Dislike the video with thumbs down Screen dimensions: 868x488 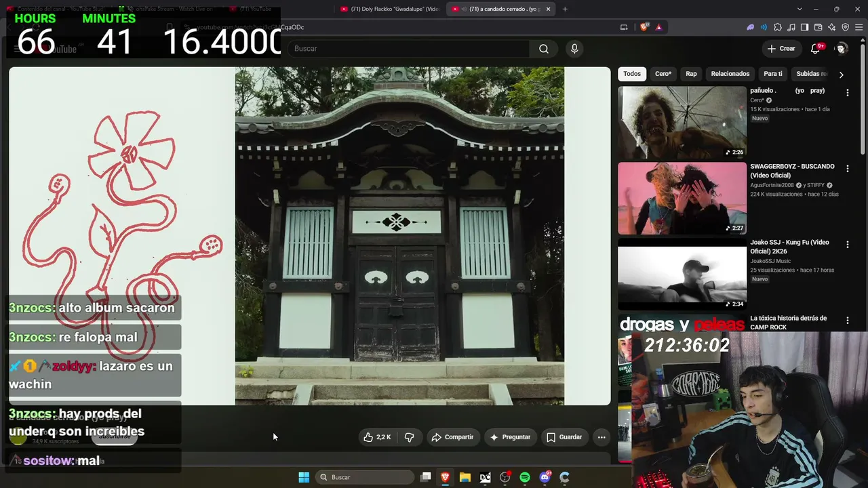(409, 437)
